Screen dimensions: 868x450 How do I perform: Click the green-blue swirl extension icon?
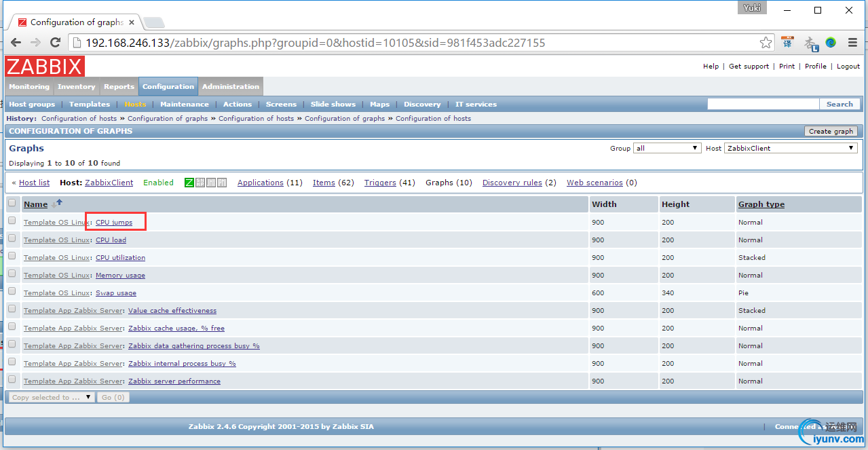coord(831,43)
